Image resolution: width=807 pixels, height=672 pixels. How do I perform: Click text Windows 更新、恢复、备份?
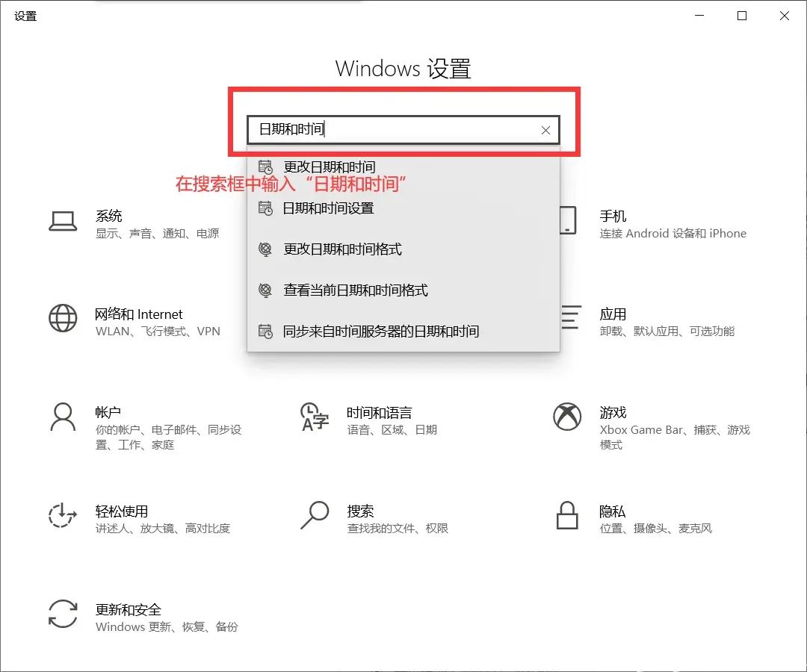click(167, 626)
